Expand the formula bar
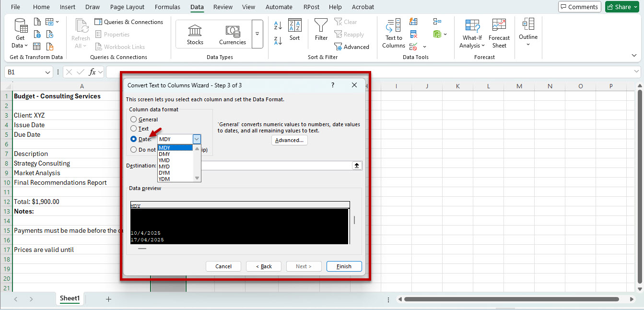Viewport: 644px width, 310px height. (636, 72)
